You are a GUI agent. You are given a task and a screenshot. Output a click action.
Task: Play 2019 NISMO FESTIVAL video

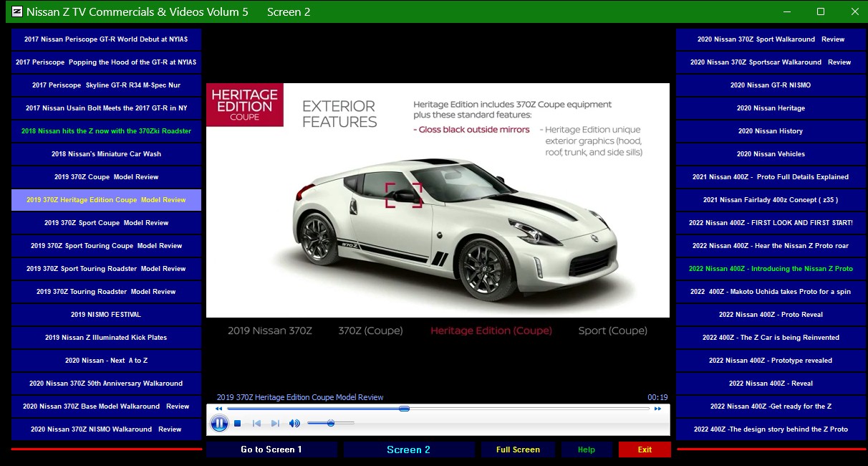106,315
